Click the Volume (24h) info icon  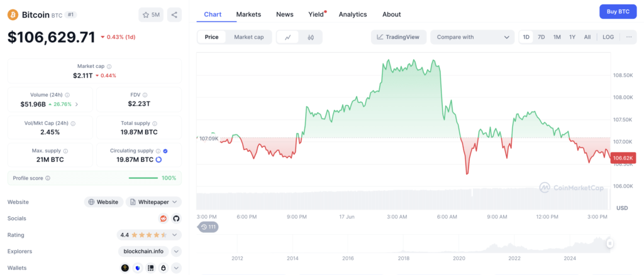tap(67, 95)
